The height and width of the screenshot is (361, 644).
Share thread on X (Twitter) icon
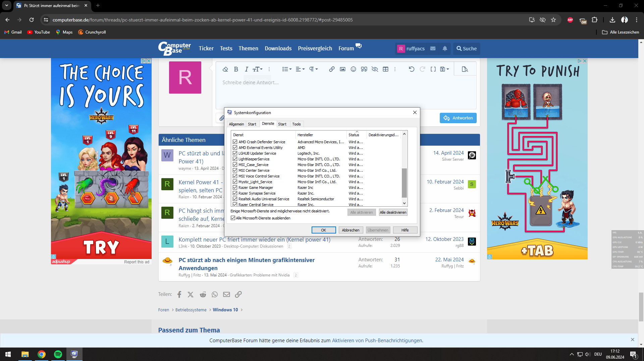[x=191, y=295]
